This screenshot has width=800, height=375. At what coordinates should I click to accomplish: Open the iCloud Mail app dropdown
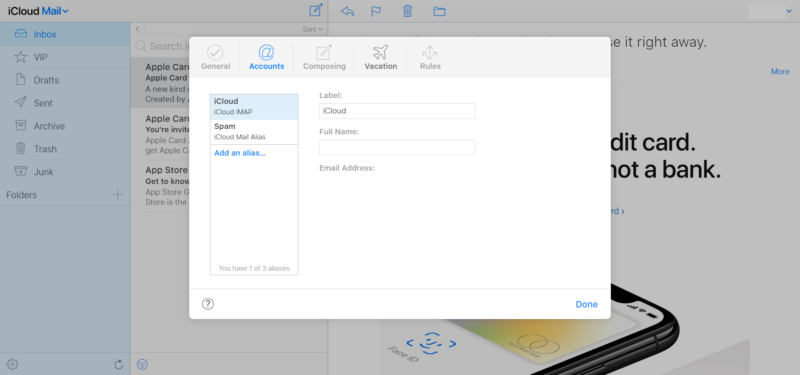coord(38,11)
